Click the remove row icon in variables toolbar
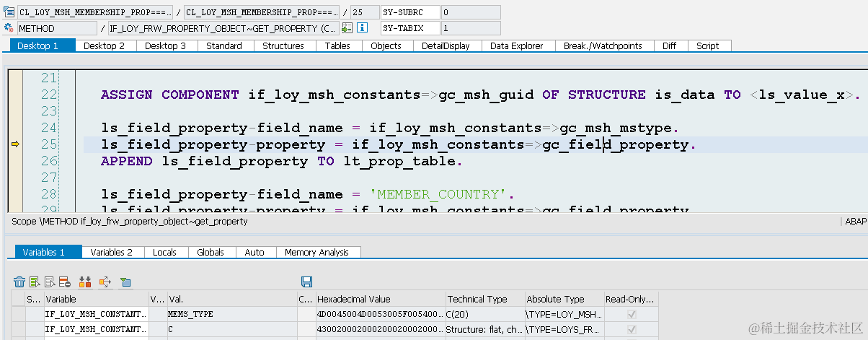The width and height of the screenshot is (868, 340). (x=64, y=282)
